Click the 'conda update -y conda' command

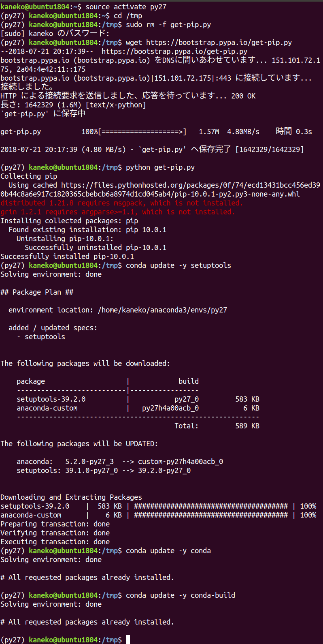click(x=168, y=551)
